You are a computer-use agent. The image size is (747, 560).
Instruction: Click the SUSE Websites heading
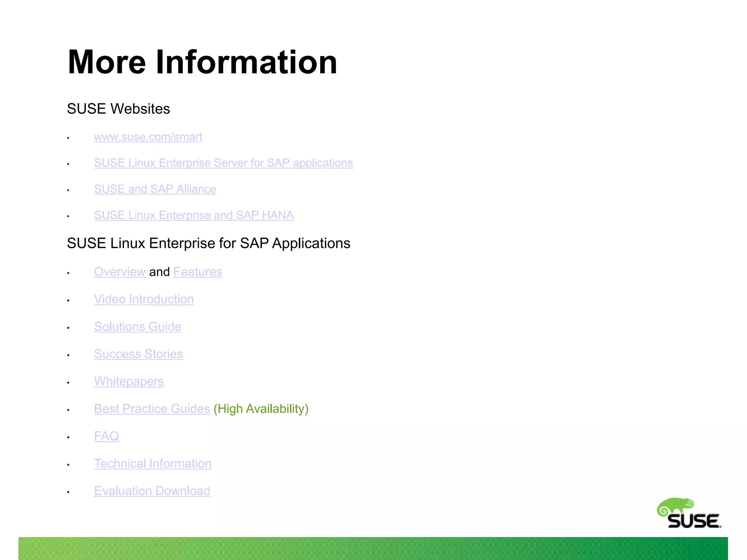tap(119, 109)
